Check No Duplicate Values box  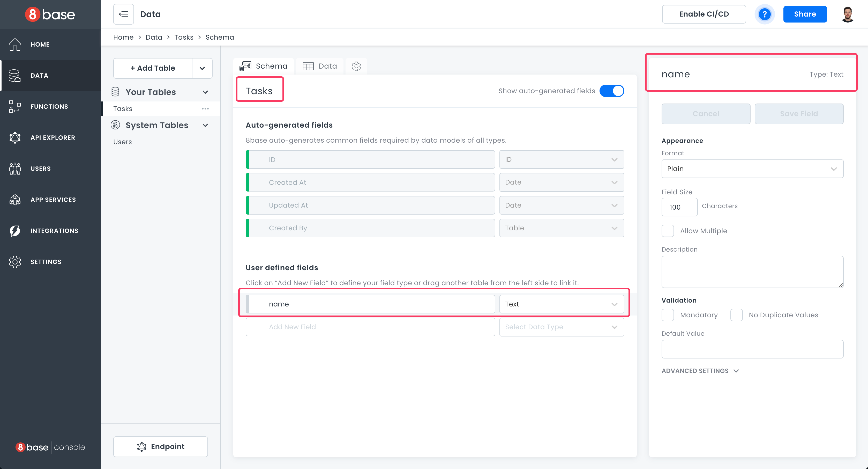click(736, 315)
